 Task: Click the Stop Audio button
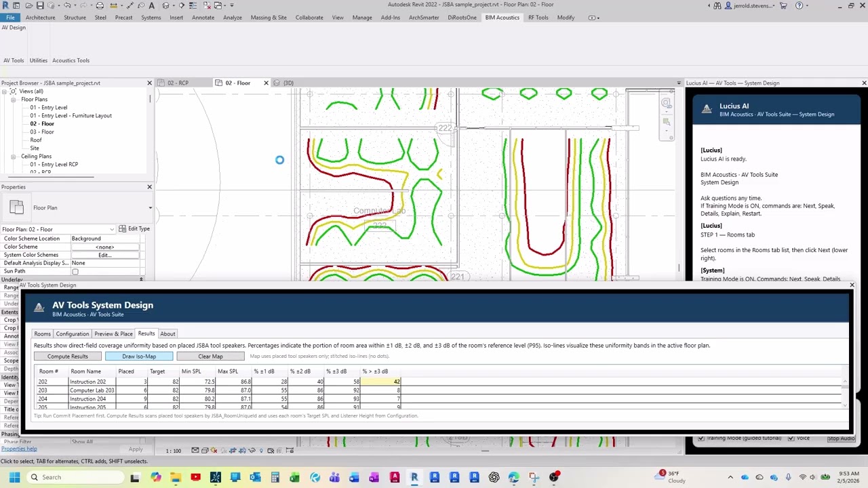(x=841, y=439)
